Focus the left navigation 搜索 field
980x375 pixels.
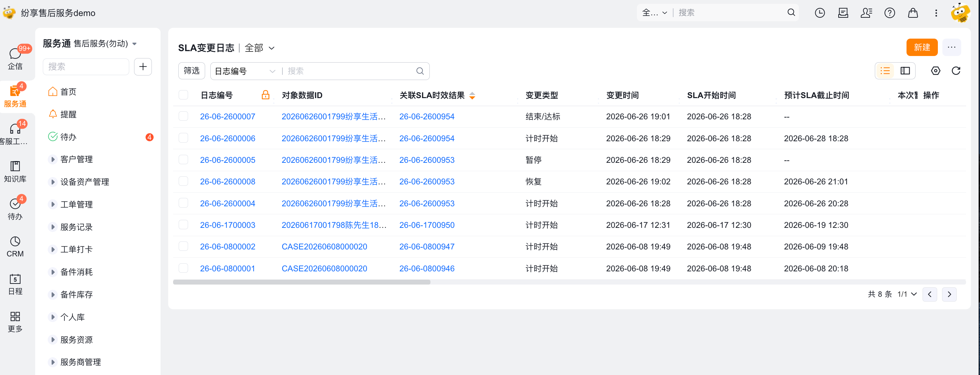[x=86, y=66]
